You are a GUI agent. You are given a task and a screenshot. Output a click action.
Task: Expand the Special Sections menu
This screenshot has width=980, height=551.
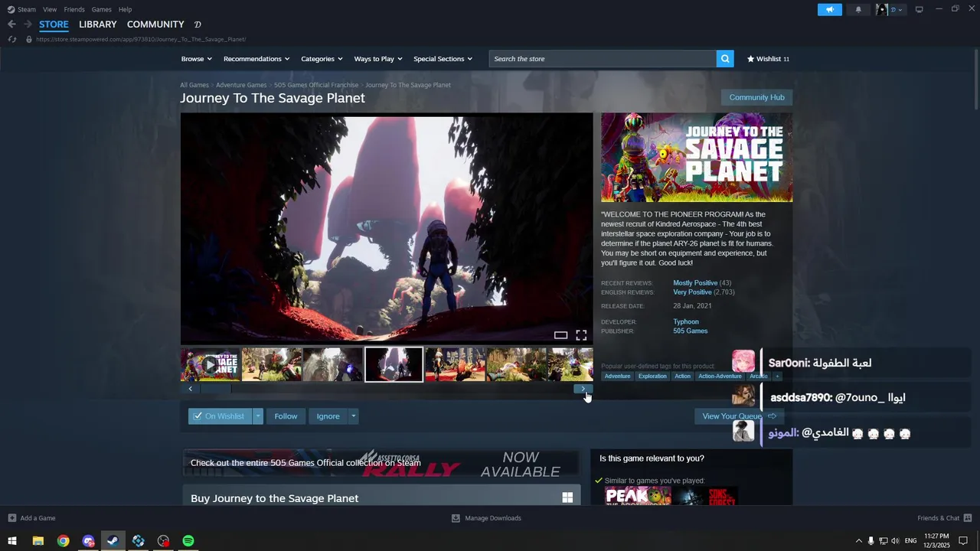443,59
